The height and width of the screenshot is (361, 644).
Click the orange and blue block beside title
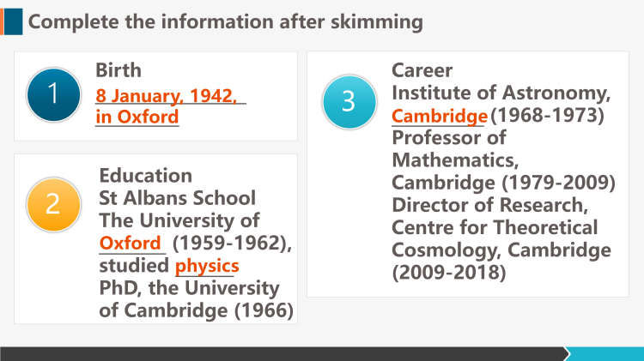tap(12, 21)
